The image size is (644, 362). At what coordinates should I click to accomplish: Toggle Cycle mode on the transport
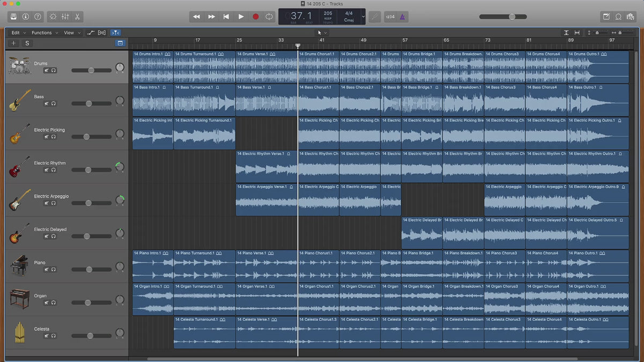point(269,17)
